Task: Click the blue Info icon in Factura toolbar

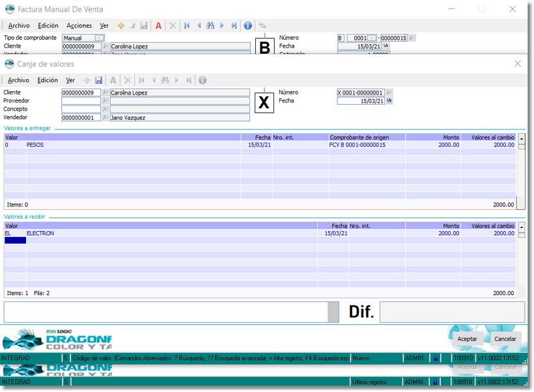Action: click(247, 25)
